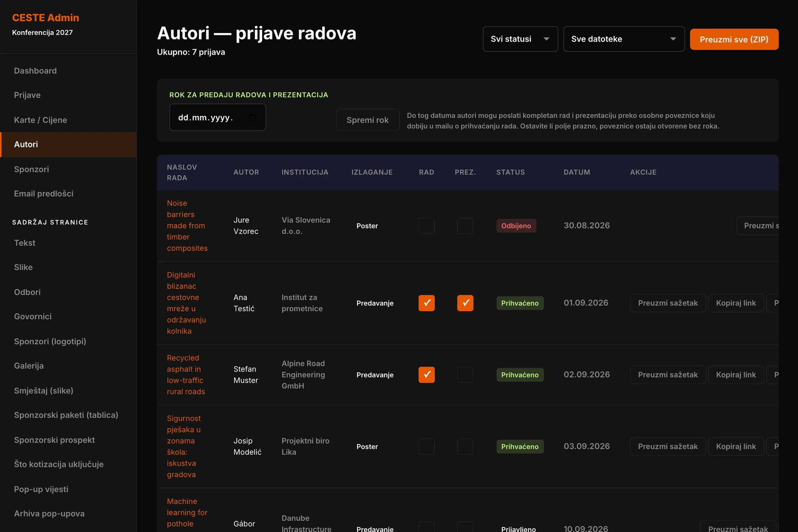This screenshot has width=798, height=532.
Task: Click the Spremi rok button
Action: click(367, 120)
